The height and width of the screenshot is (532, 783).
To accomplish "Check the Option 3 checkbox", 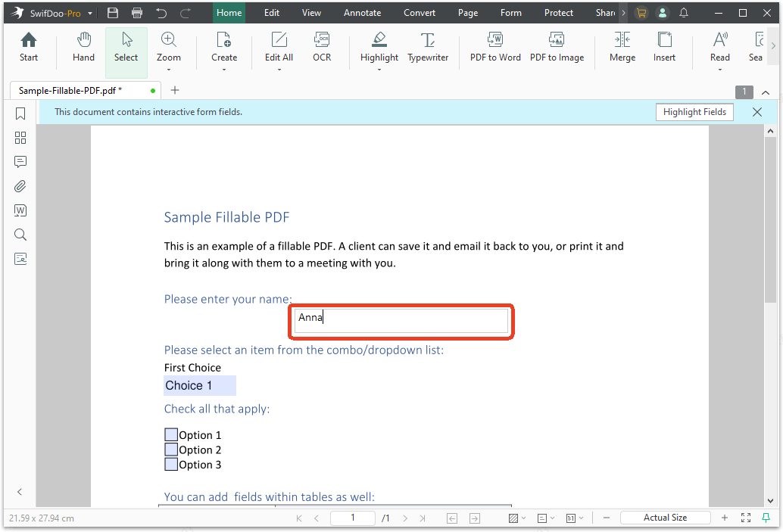I will pyautogui.click(x=171, y=464).
